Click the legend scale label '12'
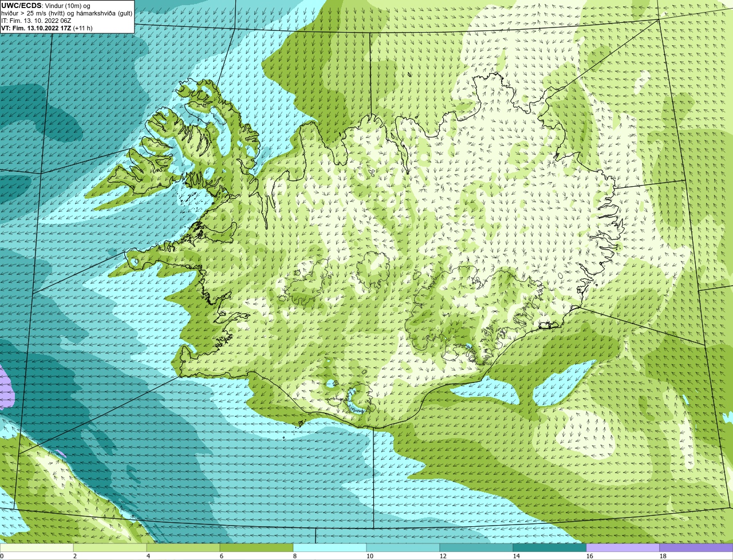Screen dimensions: 733x560 443,556
